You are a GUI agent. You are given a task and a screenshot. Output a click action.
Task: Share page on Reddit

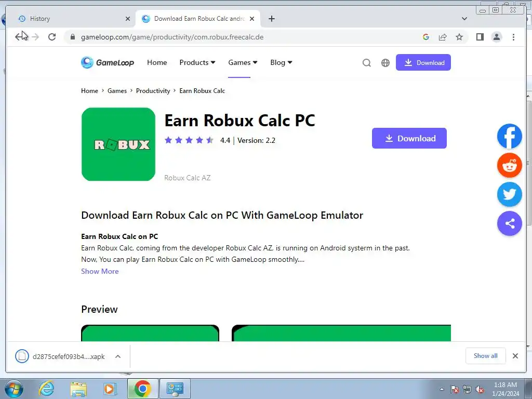(x=509, y=165)
